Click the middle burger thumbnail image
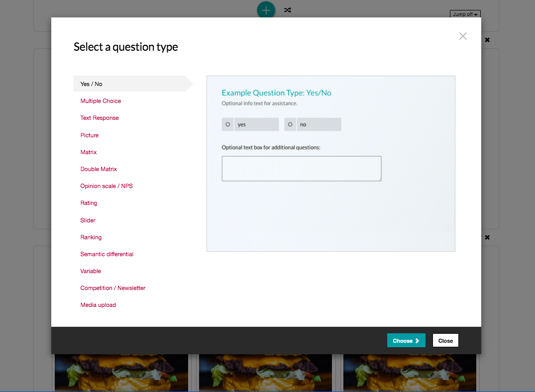This screenshot has width=535, height=392. tap(265, 373)
